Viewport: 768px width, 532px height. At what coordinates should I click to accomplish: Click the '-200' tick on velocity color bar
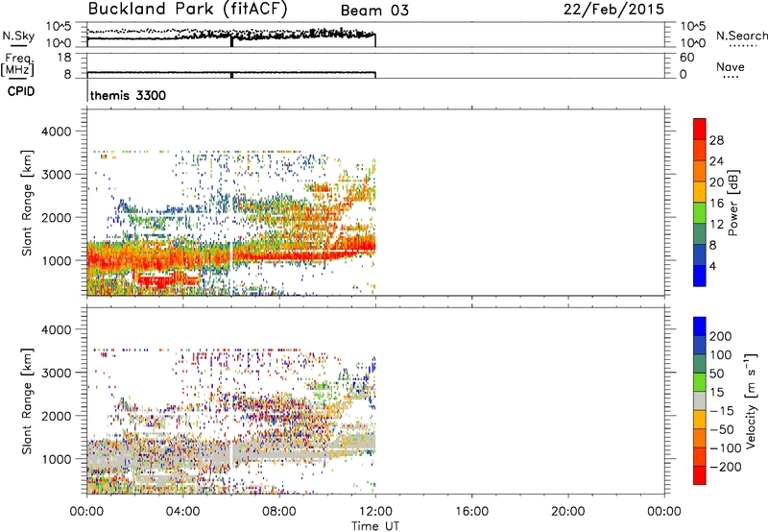click(726, 467)
